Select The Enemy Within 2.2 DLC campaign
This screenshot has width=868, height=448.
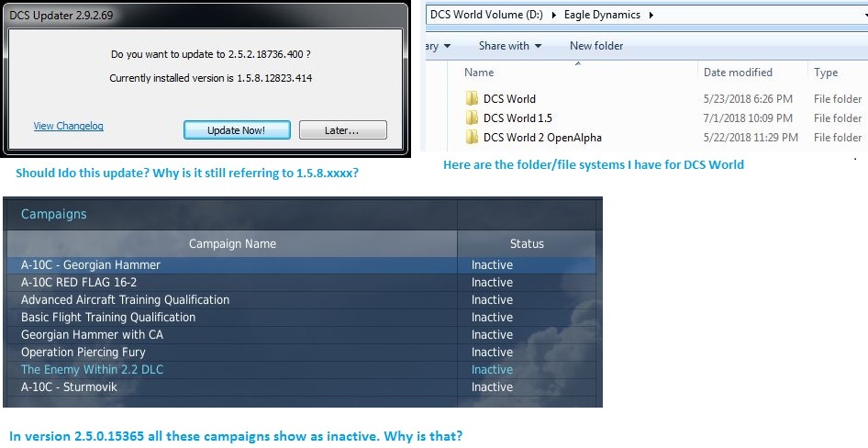301,369
